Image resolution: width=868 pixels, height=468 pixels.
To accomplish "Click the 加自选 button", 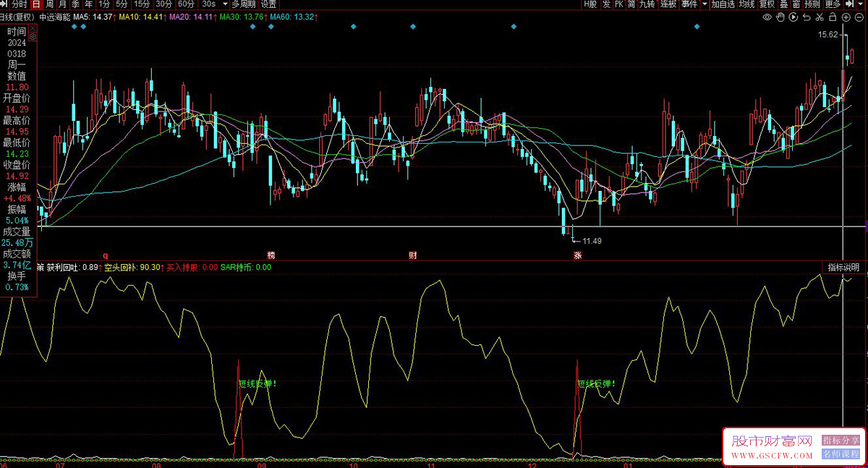I will click(x=723, y=4).
